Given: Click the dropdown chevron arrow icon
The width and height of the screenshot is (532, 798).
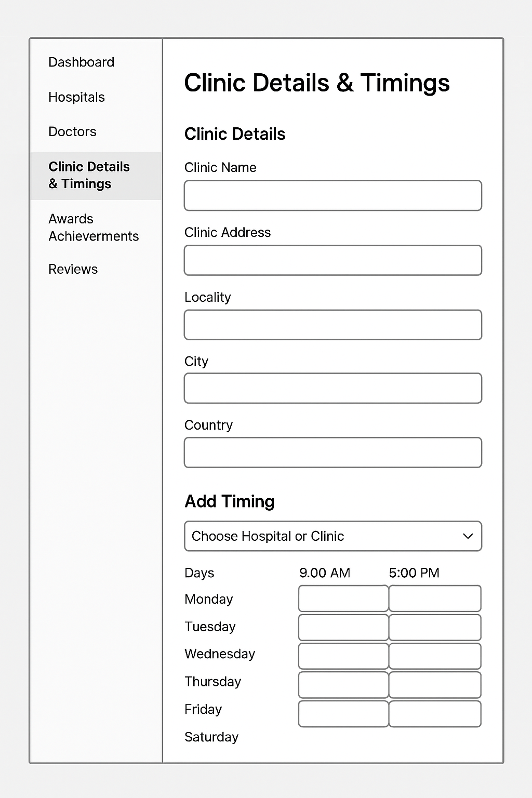Looking at the screenshot, I should click(x=468, y=536).
